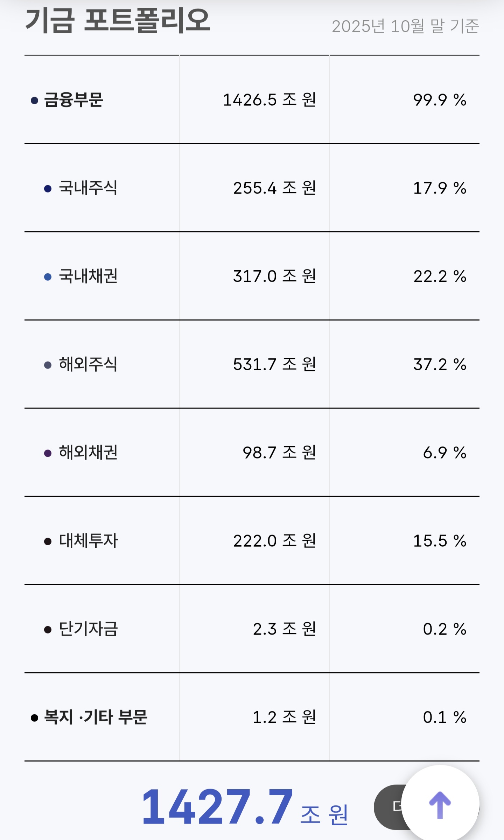
Task: Click the 531.7 조 원 amount
Action: 274,364
